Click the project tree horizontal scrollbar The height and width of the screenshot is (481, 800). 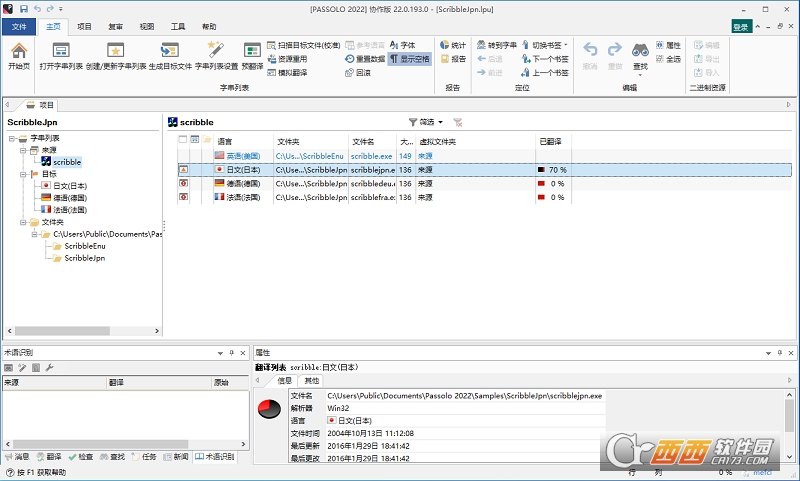click(x=83, y=331)
